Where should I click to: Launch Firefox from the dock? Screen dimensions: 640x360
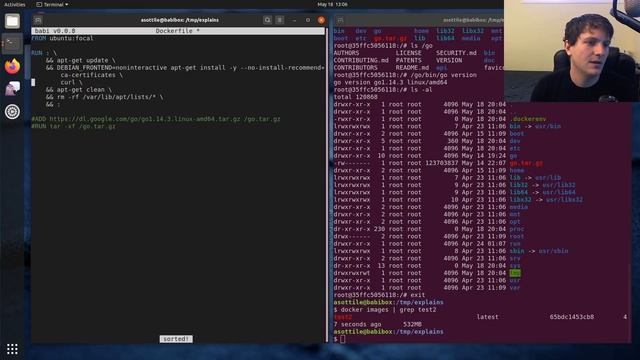pos(12,66)
